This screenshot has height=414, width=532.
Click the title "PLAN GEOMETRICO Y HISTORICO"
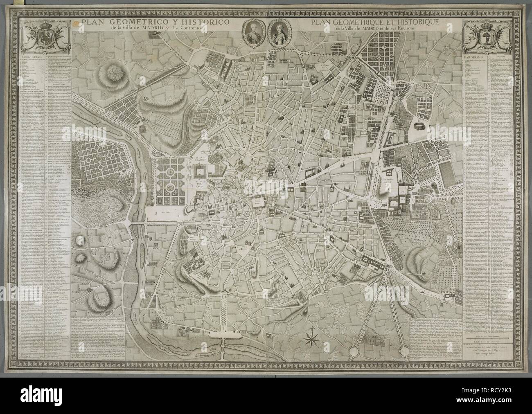click(155, 21)
